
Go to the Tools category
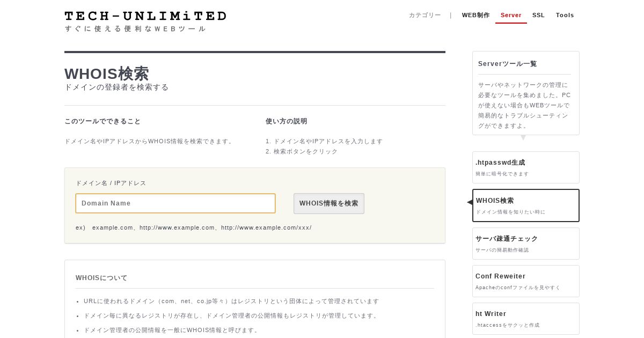coord(565,15)
